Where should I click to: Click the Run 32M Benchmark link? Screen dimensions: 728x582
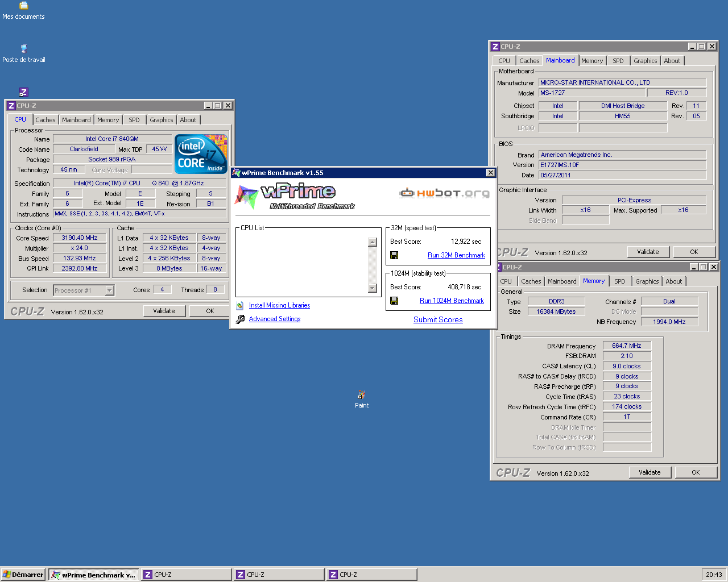click(x=456, y=255)
